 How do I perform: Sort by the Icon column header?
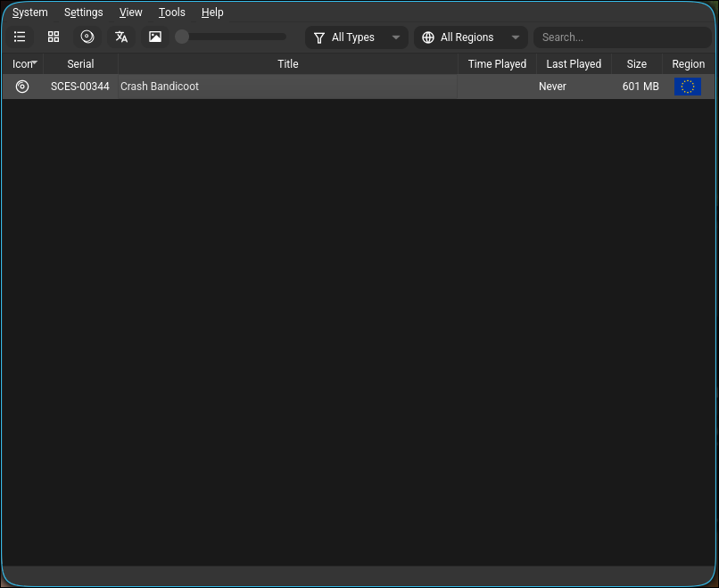(23, 64)
